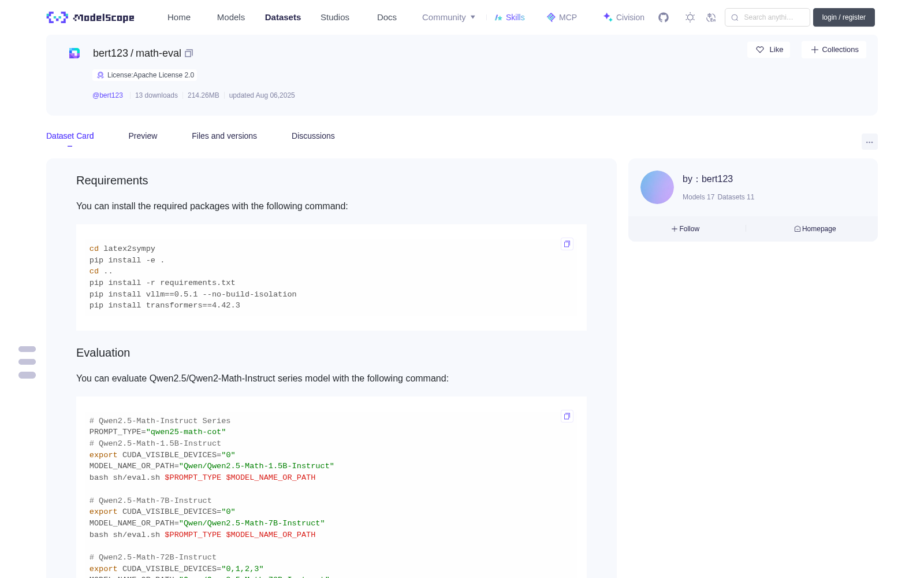This screenshot has height=578, width=924.
Task: Click the dataset avatar icon beside bert123
Action: click(x=74, y=53)
